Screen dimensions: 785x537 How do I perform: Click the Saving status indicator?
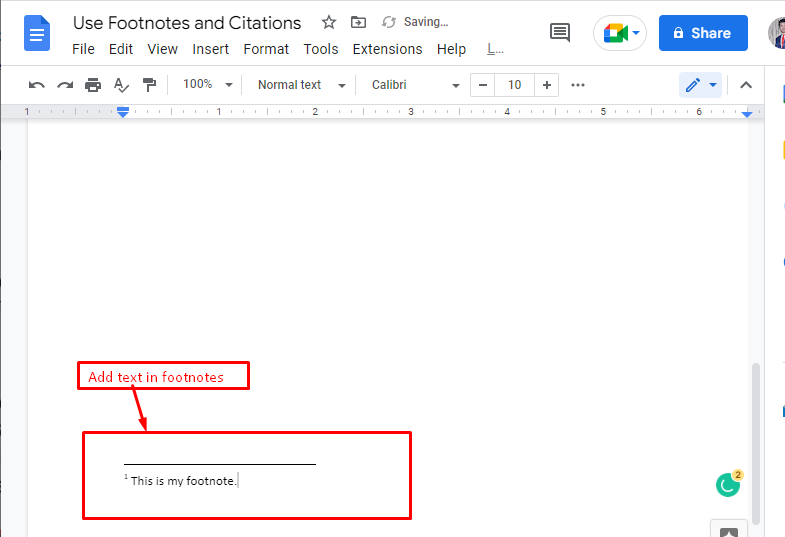click(415, 22)
